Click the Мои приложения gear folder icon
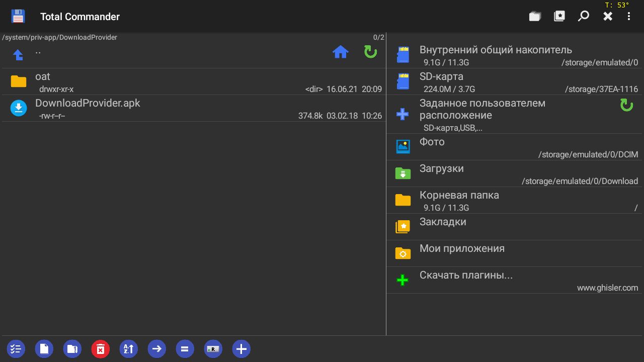Viewport: 644px width, 362px height. [x=403, y=253]
